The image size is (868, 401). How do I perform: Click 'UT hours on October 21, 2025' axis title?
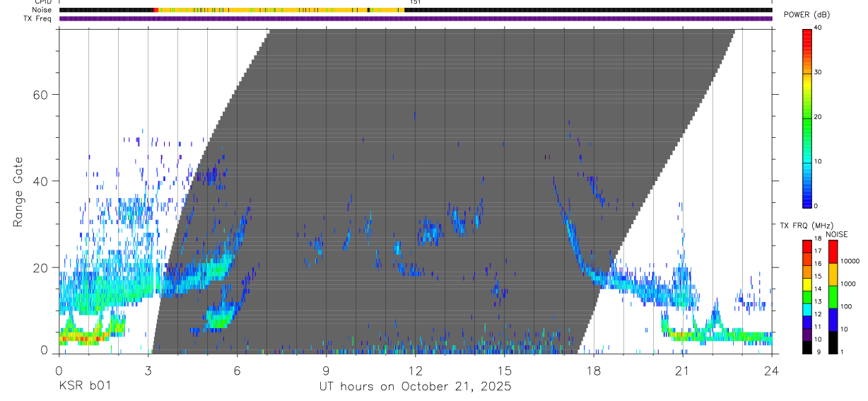tap(416, 387)
